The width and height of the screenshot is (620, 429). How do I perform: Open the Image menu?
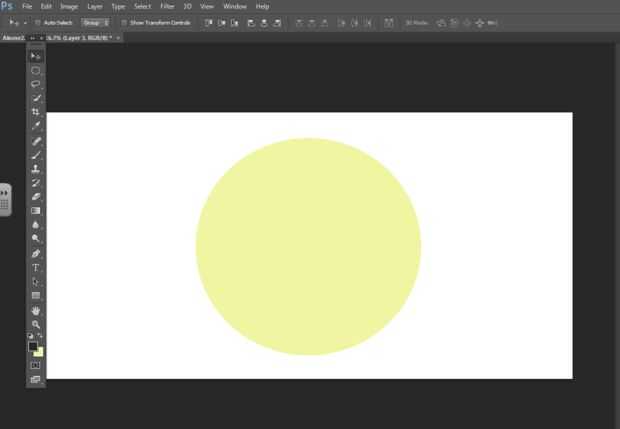(69, 6)
